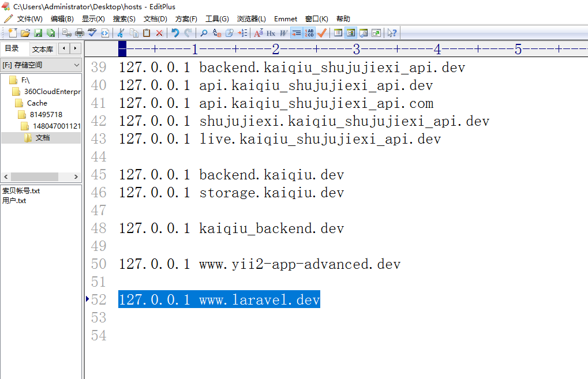Viewport: 588px width, 379px height.
Task: Open the 工具(G) menu
Action: [x=217, y=18]
